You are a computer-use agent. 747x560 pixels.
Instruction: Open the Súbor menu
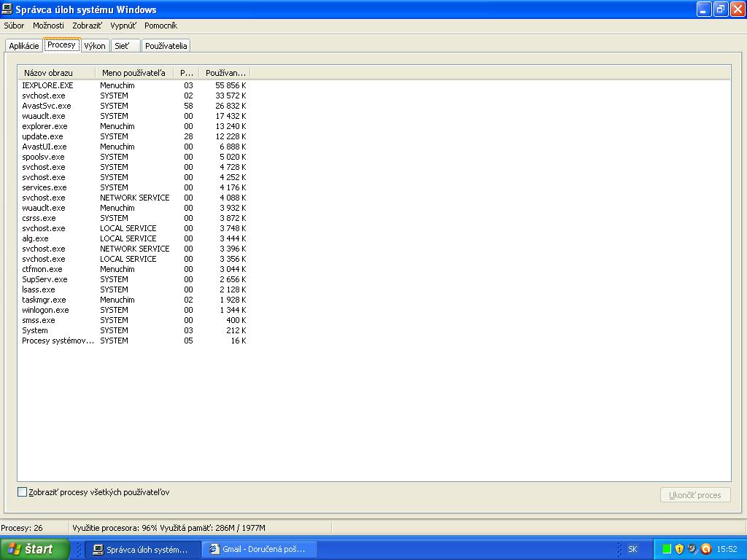(14, 26)
